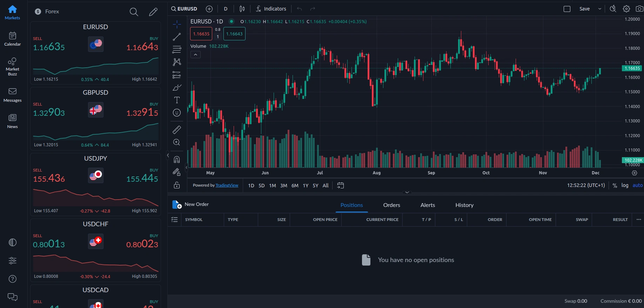Open the Measure ruler tool
644x308 pixels.
coord(177,130)
